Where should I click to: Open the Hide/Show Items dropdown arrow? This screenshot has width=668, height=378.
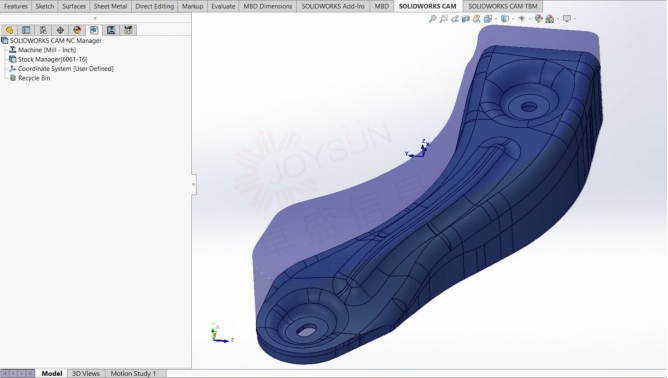(529, 19)
